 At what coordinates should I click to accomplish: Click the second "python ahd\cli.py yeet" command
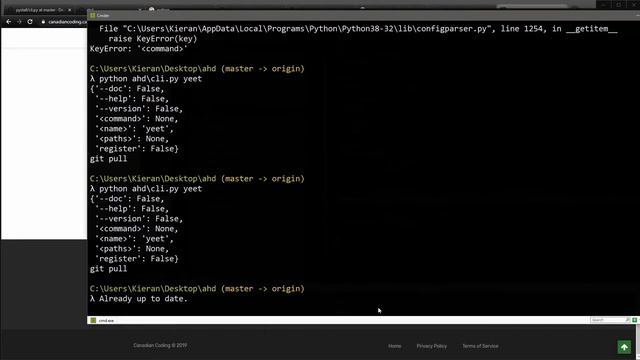coord(150,189)
